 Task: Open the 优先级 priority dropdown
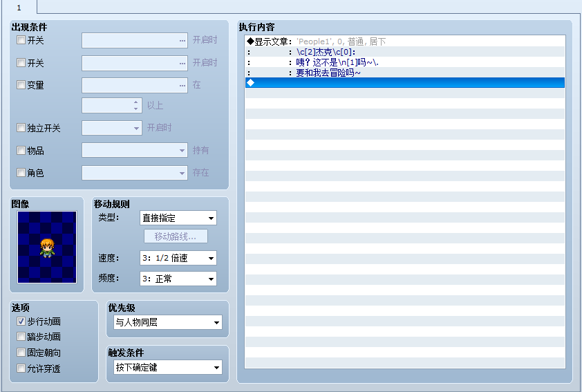tap(168, 322)
